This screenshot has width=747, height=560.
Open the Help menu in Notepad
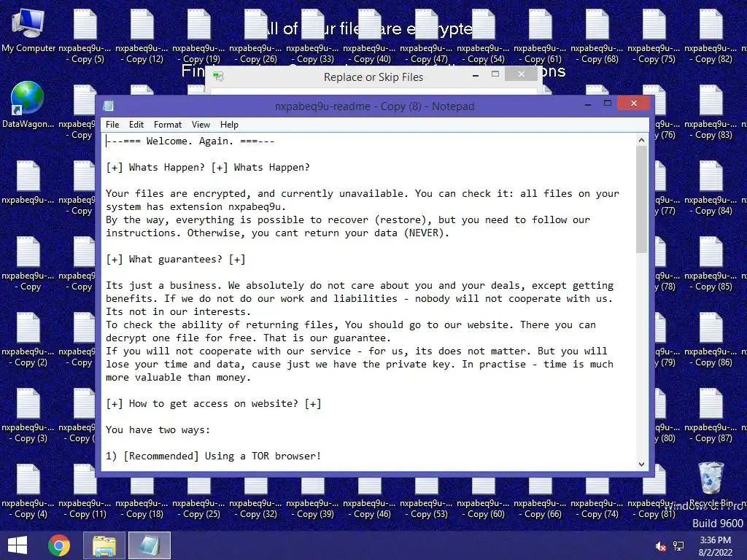(x=229, y=125)
